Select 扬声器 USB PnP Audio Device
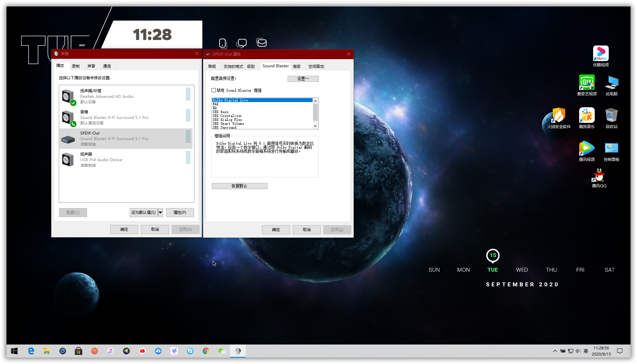The width and height of the screenshot is (637, 364). (x=126, y=160)
